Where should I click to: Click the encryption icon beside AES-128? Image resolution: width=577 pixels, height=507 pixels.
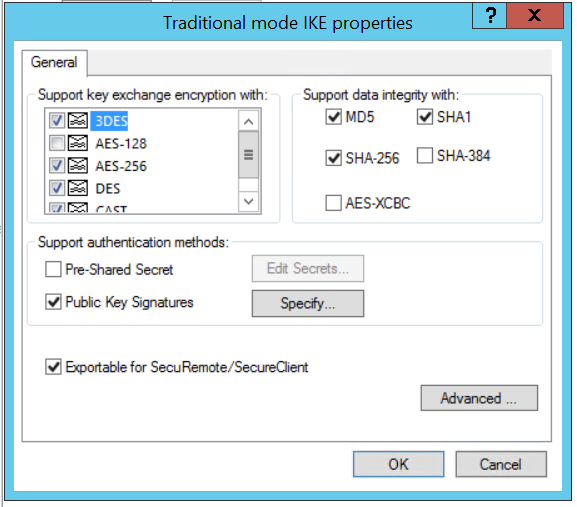pos(78,143)
